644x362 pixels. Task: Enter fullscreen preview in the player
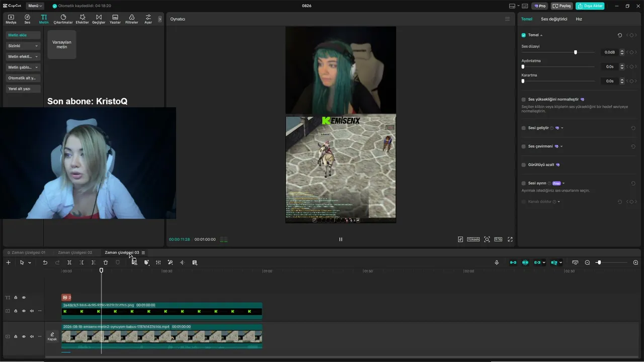510,239
